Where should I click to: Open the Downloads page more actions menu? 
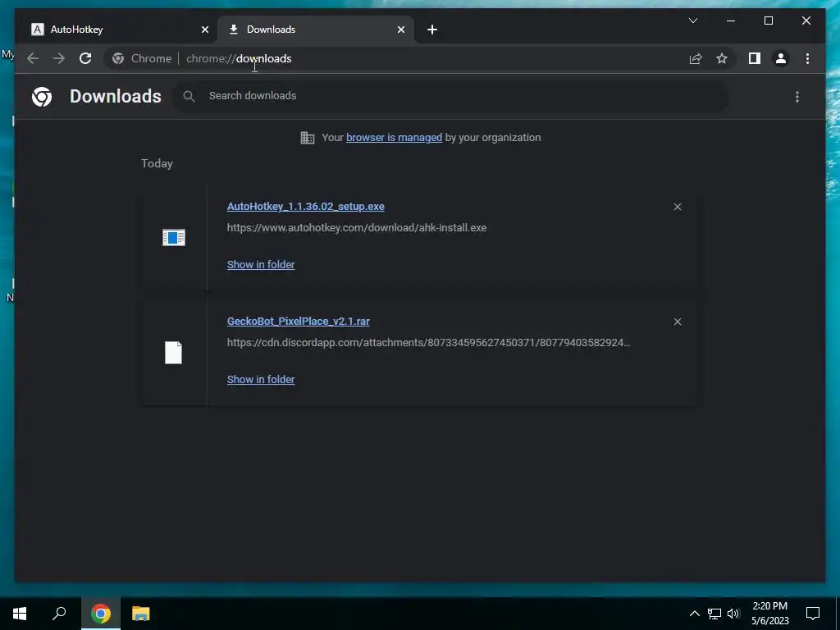click(797, 97)
